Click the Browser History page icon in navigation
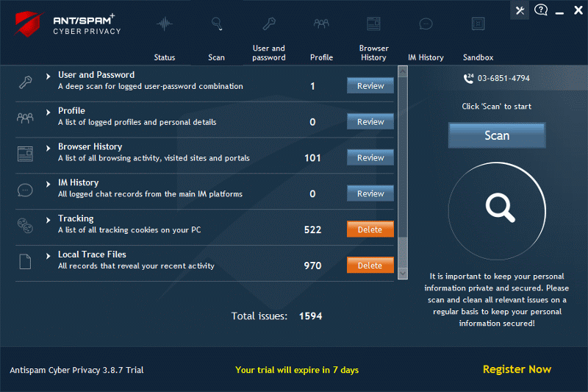 click(x=373, y=24)
